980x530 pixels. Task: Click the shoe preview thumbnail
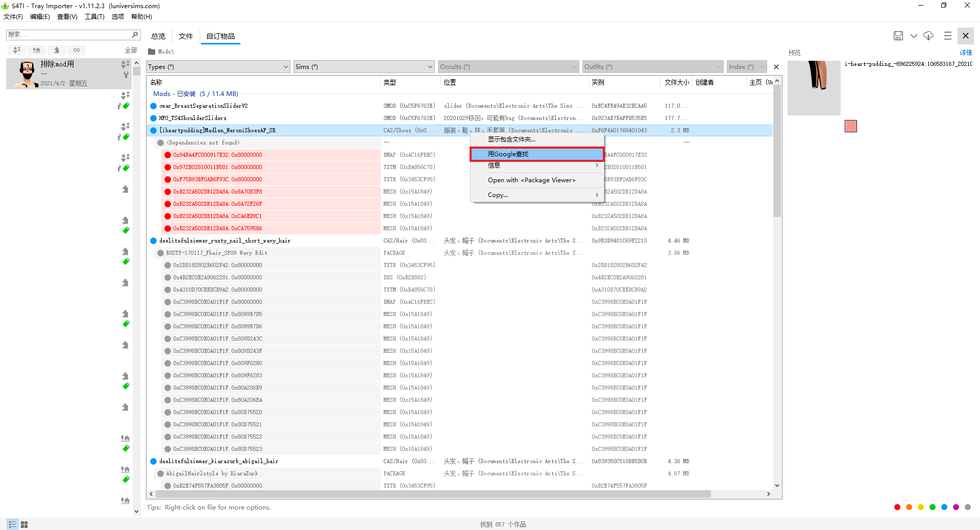pyautogui.click(x=814, y=88)
